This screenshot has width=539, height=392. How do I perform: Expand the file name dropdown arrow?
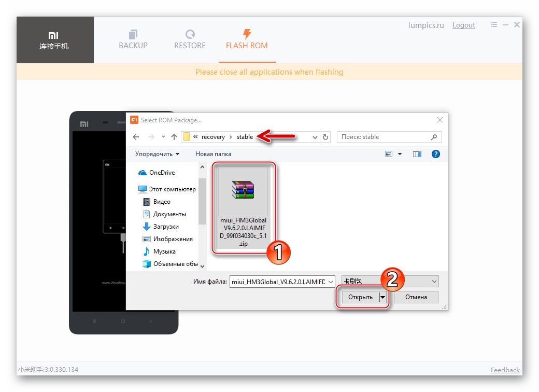coord(331,282)
